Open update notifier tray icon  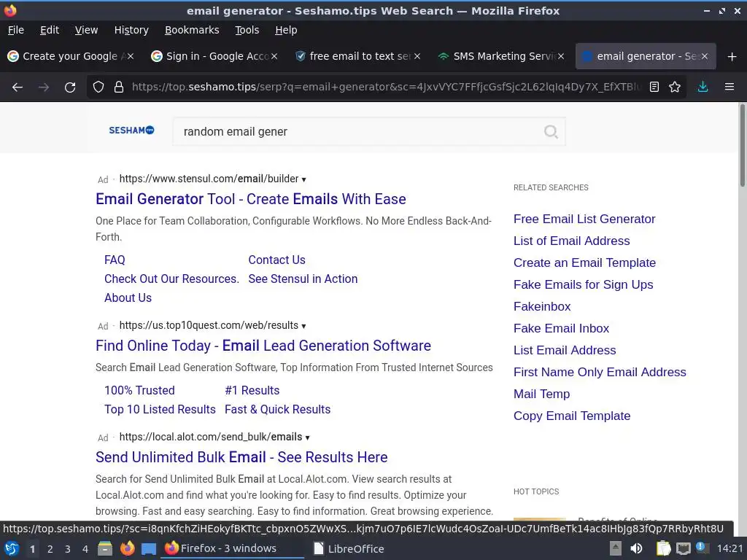701,548
